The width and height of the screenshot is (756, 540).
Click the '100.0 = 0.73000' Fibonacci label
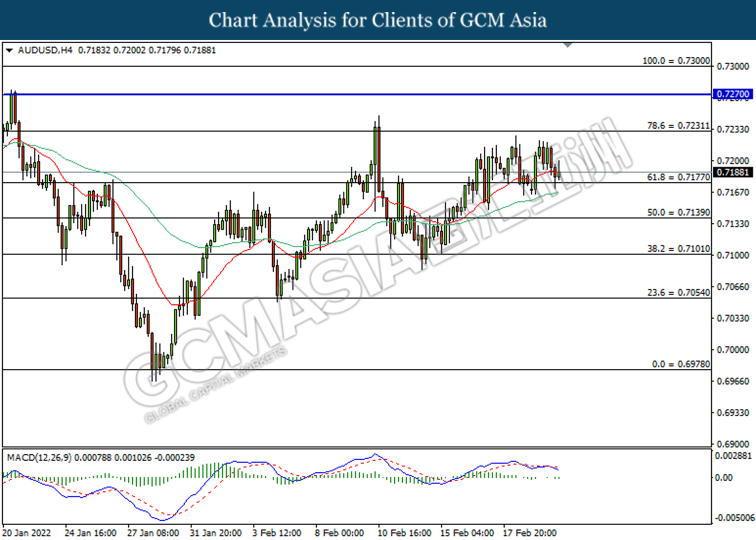tap(676, 60)
